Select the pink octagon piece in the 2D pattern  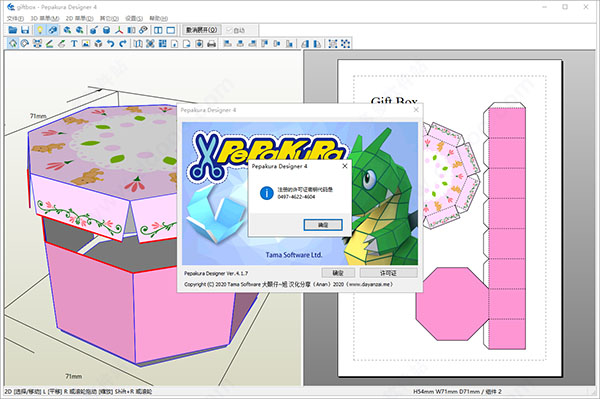pyautogui.click(x=452, y=304)
